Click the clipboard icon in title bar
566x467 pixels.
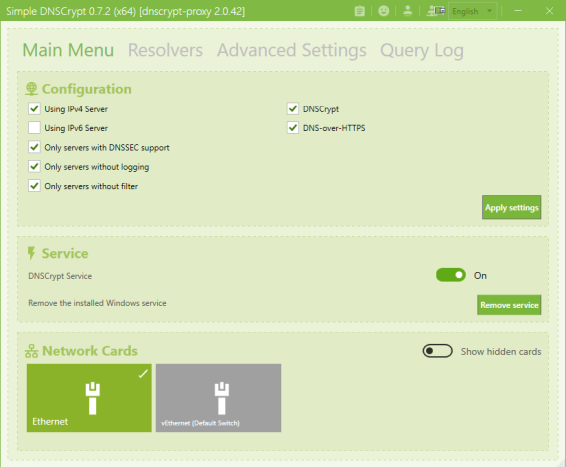point(360,11)
